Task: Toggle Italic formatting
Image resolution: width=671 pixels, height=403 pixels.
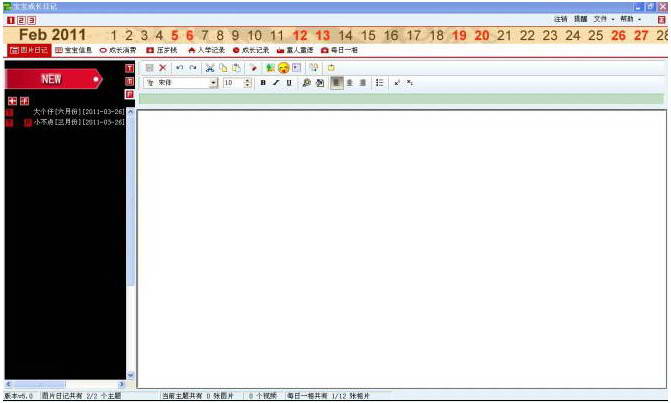Action: (x=276, y=83)
